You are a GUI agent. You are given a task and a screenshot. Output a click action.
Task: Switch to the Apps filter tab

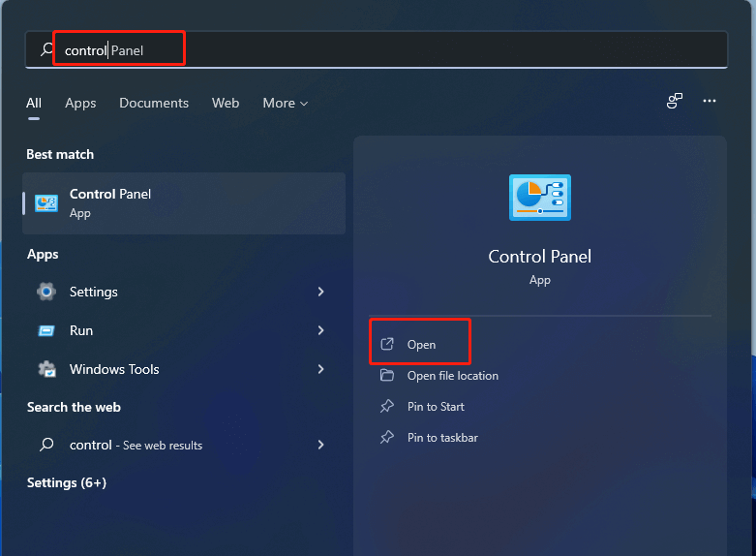click(80, 104)
